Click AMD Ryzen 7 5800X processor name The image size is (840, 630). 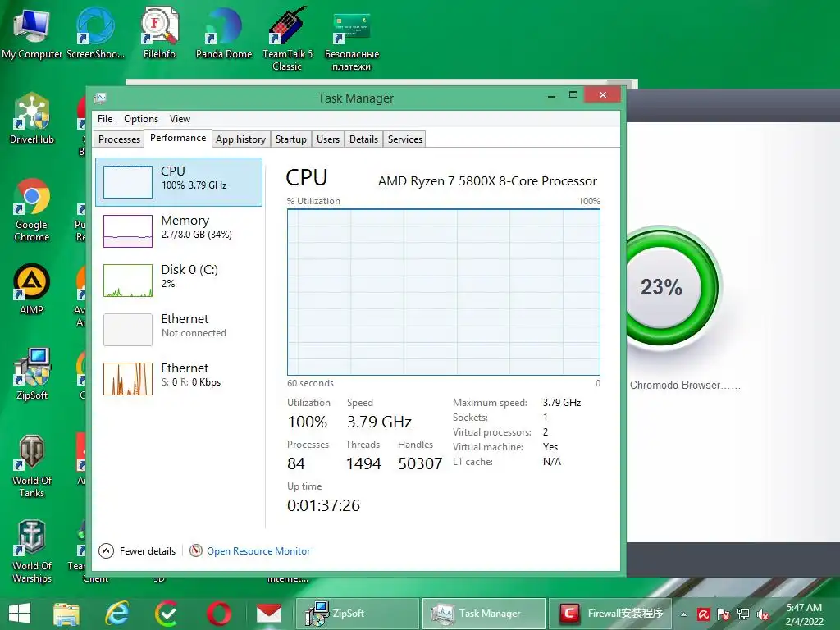[487, 181]
